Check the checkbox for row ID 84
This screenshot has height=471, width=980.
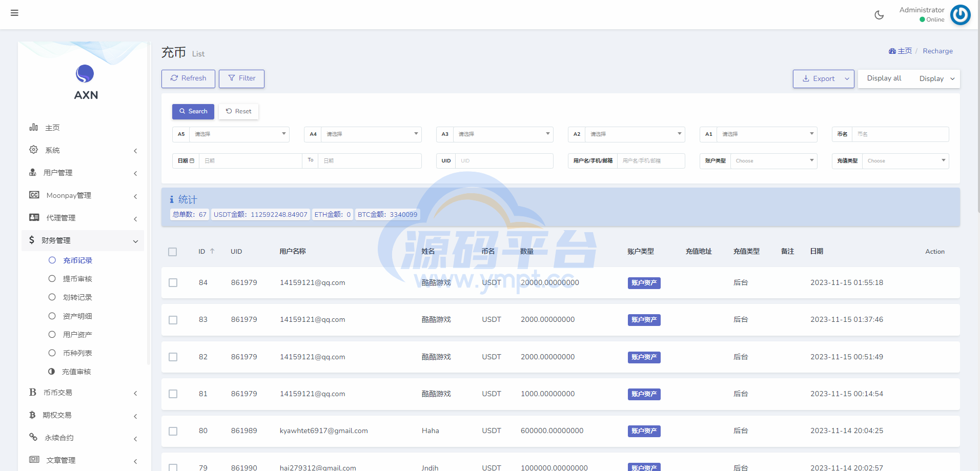173,283
